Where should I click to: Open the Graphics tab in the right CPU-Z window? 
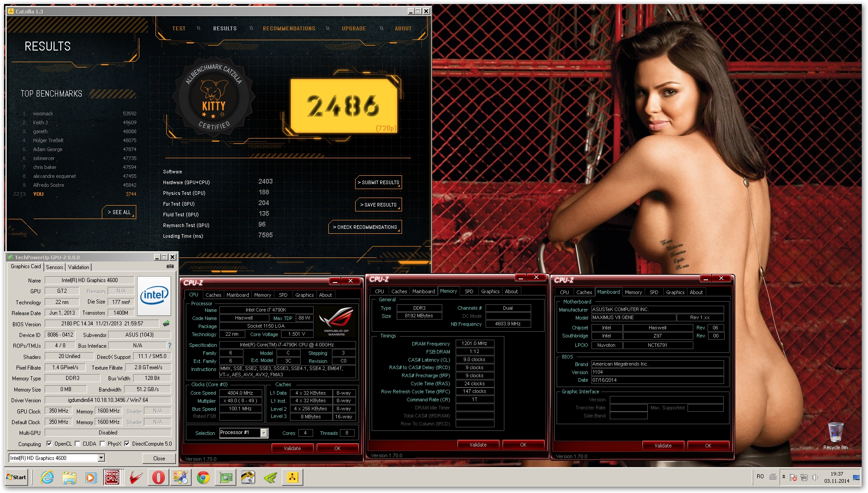click(x=675, y=292)
